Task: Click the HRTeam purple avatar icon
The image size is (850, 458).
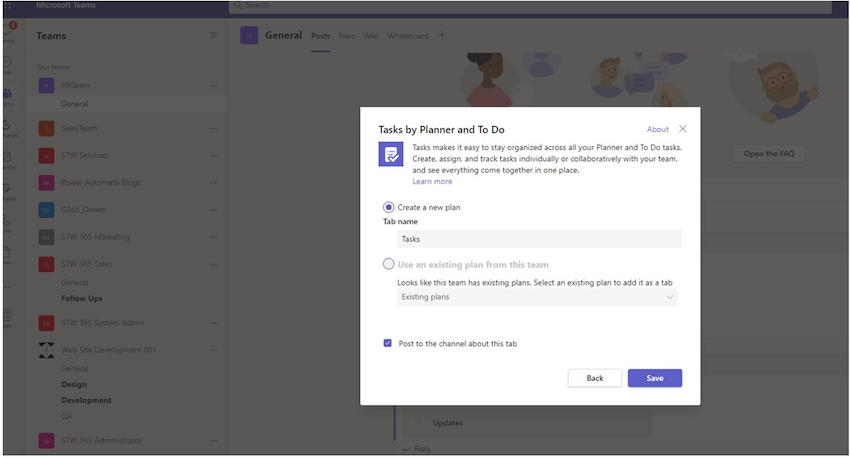Action: [x=46, y=85]
